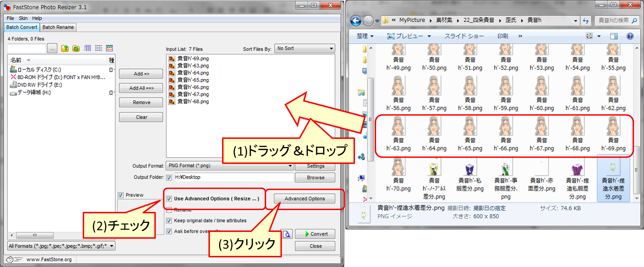644x267 pixels.
Task: Select thumbnail 貴音h'-70.png in Explorer
Action: click(x=398, y=174)
